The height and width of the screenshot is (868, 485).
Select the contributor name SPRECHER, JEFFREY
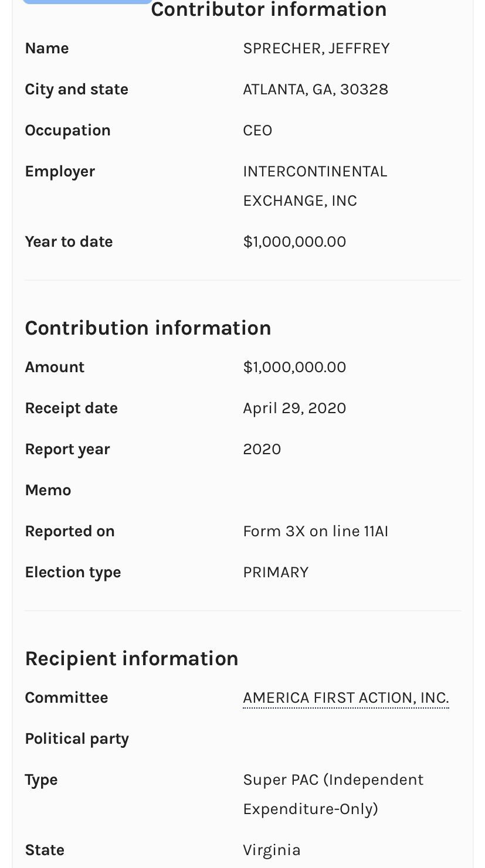[x=316, y=49]
